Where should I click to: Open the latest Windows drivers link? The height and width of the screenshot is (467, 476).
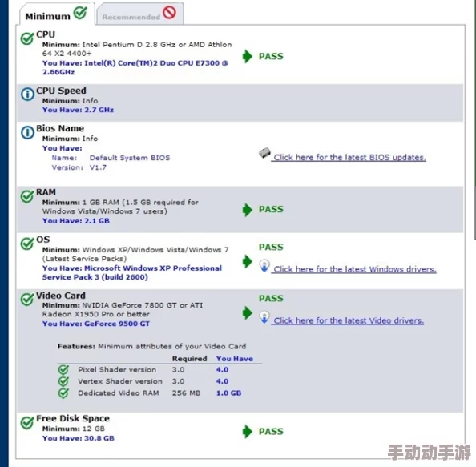[x=354, y=269]
